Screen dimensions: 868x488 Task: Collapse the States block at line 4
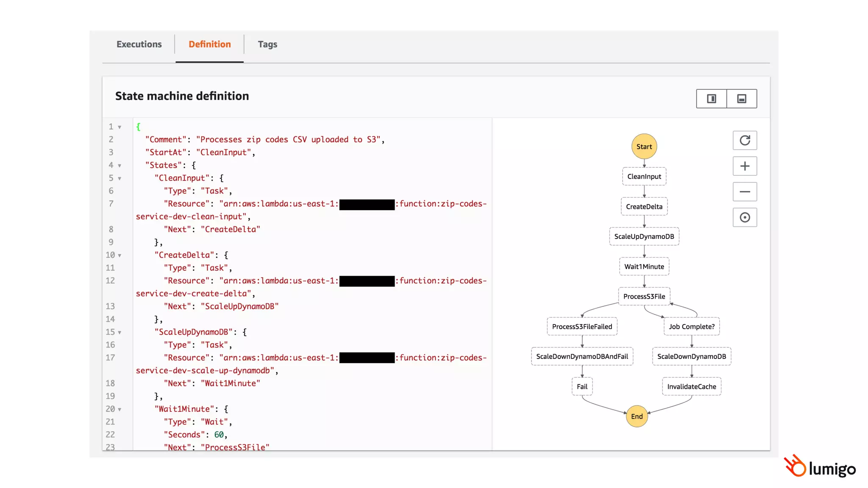[x=120, y=166]
